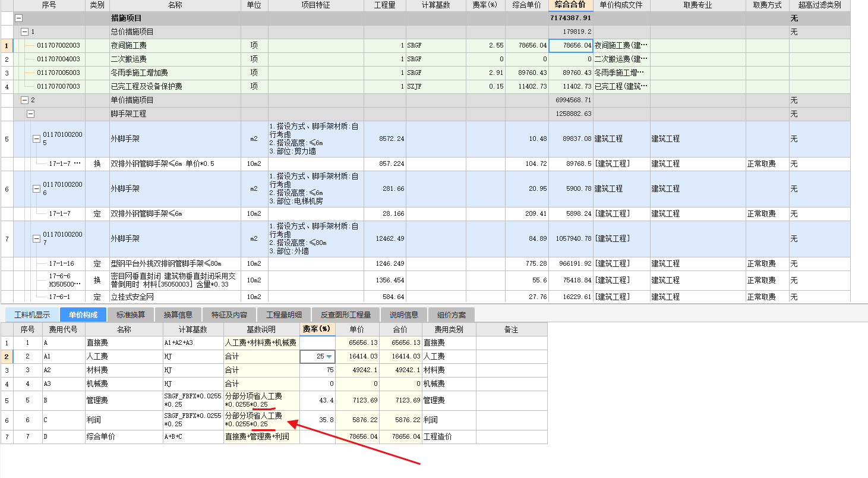Click the 单价构成文件 column header
Image resolution: width=868 pixels, height=478 pixels.
click(621, 5)
